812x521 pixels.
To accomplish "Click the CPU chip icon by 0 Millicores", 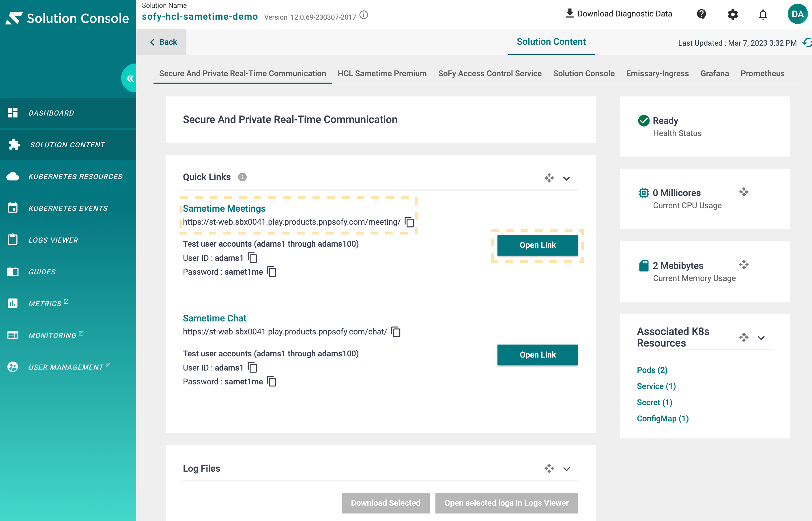I will point(644,193).
